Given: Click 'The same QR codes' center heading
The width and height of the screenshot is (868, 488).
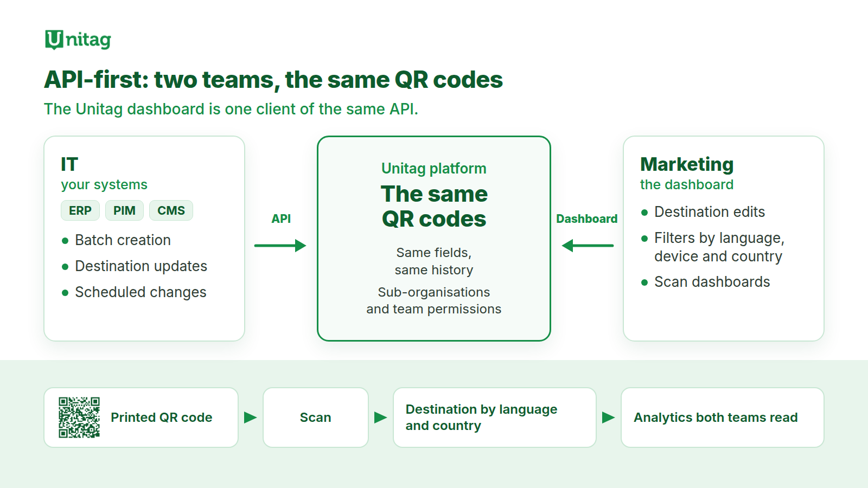Looking at the screenshot, I should 434,206.
